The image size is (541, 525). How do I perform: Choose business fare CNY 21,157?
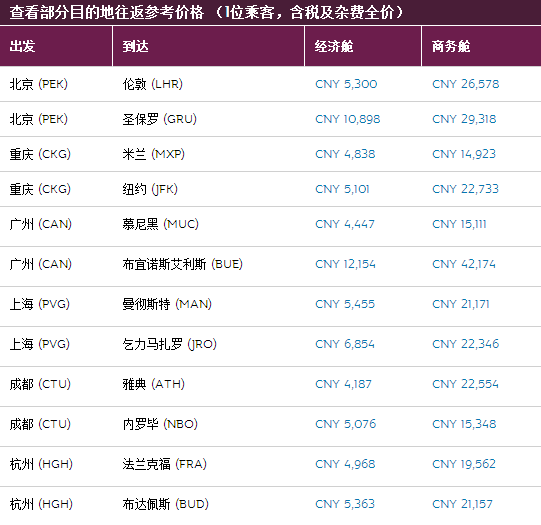coord(462,504)
